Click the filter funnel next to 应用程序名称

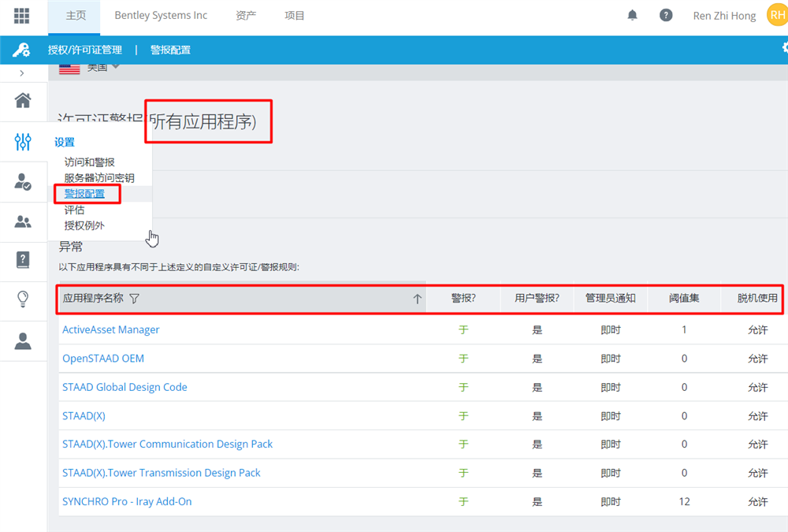(x=134, y=299)
